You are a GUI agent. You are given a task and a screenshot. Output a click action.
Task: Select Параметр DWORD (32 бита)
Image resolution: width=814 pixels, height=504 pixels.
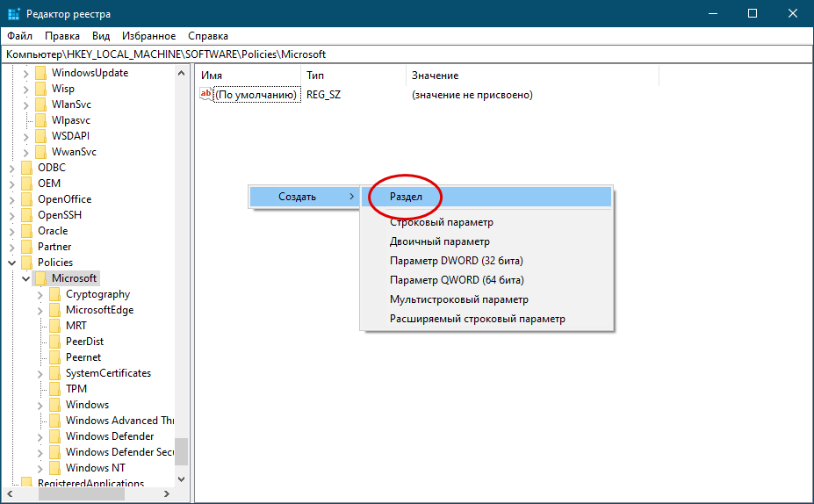tap(487, 261)
